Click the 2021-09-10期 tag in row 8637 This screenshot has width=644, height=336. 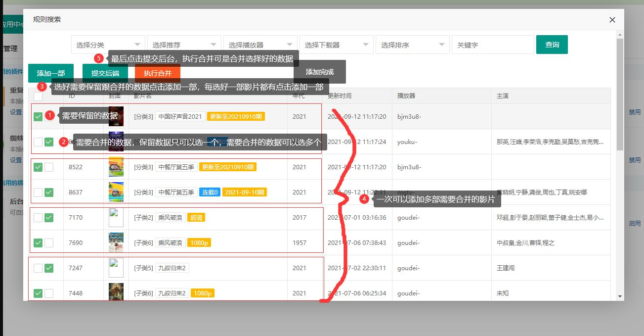coord(245,192)
